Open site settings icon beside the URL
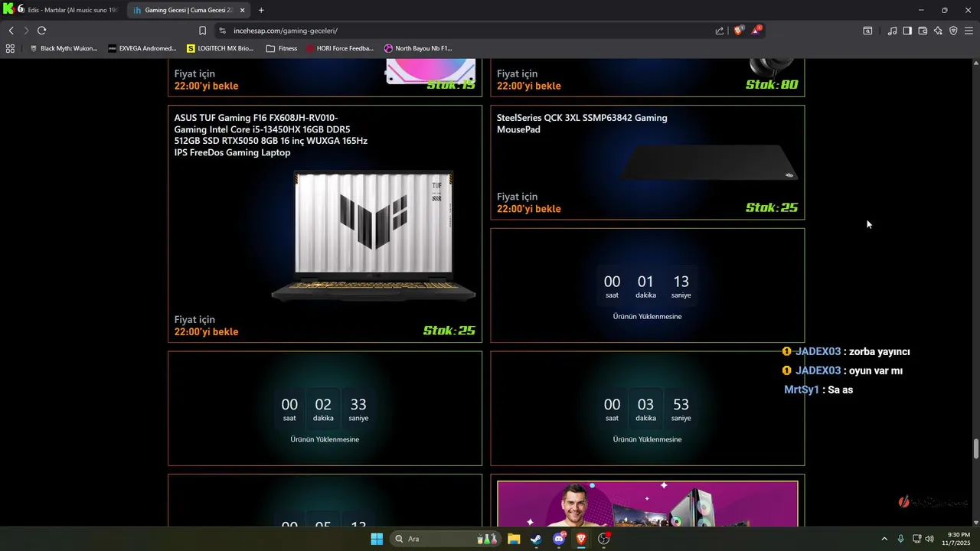The image size is (980, 551). [222, 31]
